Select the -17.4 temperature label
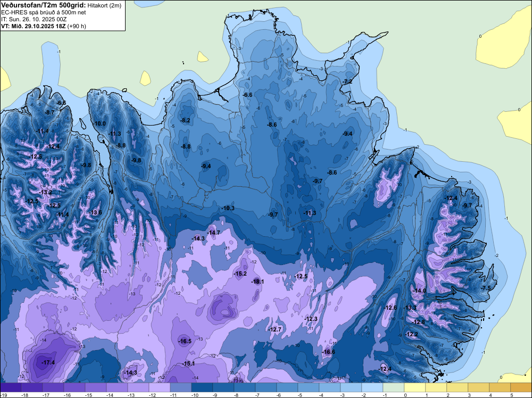 pyautogui.click(x=48, y=362)
